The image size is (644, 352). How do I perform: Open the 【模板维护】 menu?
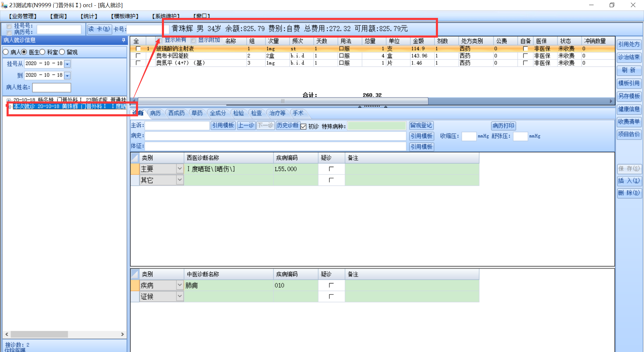point(125,16)
